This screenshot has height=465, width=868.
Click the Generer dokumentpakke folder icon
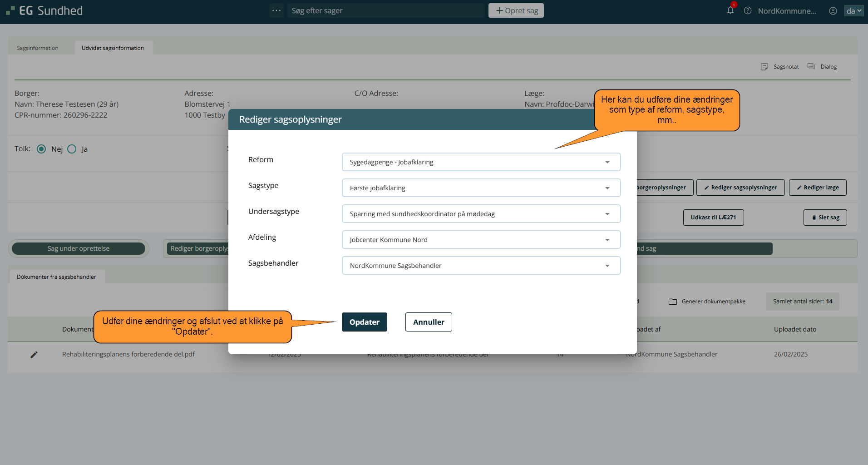point(673,302)
